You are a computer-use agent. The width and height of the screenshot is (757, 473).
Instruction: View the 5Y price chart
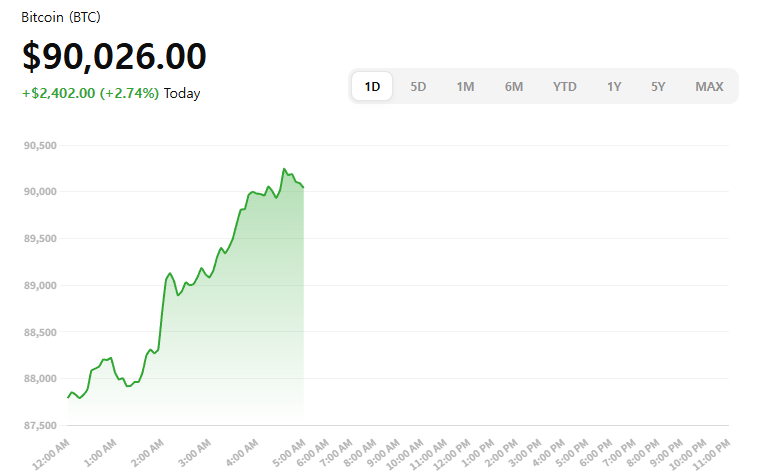click(x=658, y=86)
